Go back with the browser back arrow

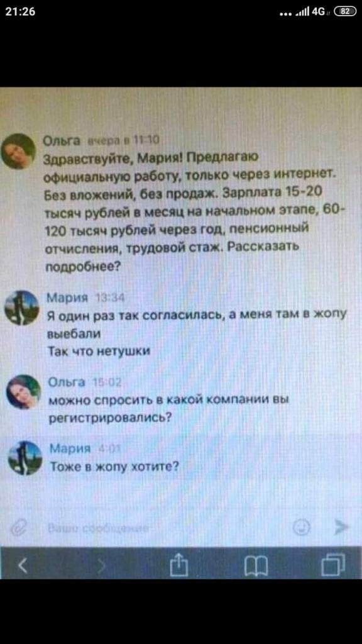(22, 568)
